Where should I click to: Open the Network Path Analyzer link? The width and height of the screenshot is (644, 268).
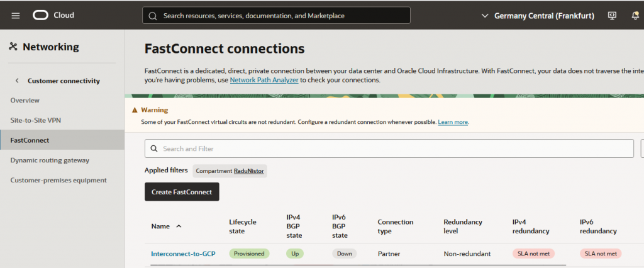click(264, 81)
